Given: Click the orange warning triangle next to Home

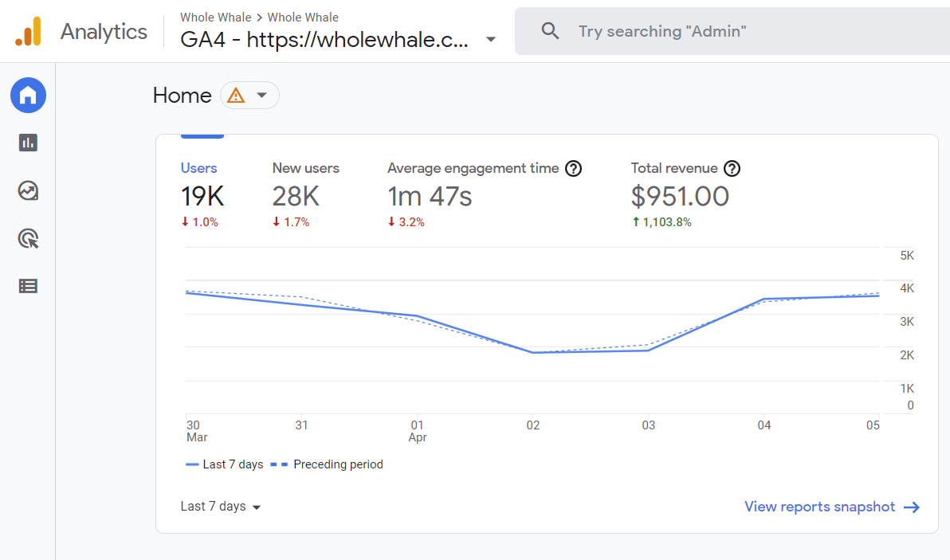Looking at the screenshot, I should tap(236, 96).
